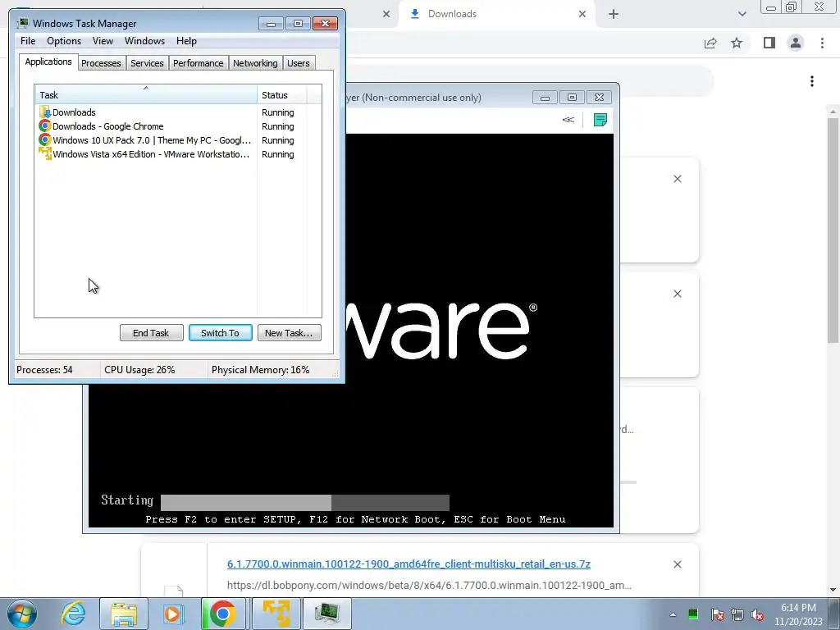Remove the second download card from list

(x=678, y=294)
